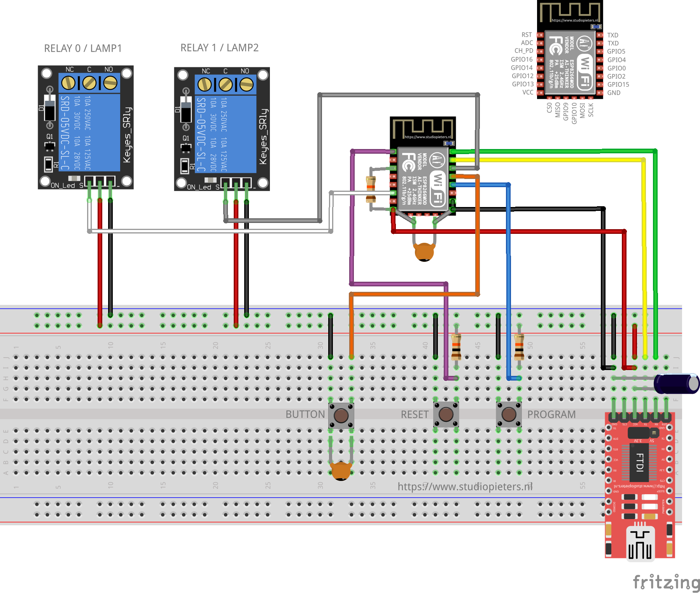Click the 'RELAY 0 / LAMP1' label
The image size is (700, 593).
click(x=83, y=49)
